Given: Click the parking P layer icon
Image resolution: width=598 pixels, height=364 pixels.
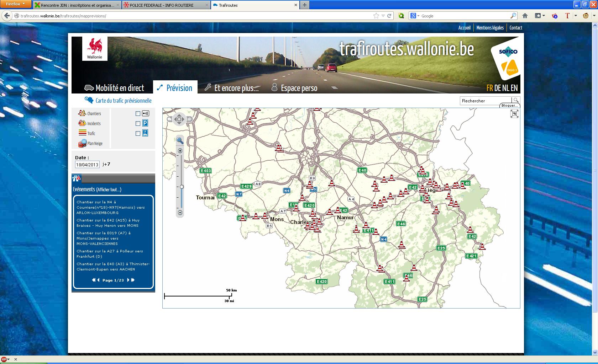Looking at the screenshot, I should point(145,123).
